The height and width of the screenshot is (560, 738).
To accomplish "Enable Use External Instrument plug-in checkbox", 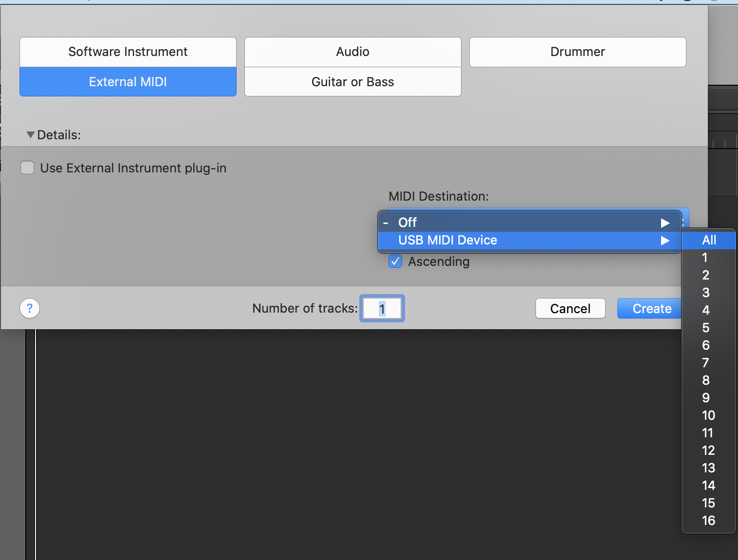I will [27, 168].
